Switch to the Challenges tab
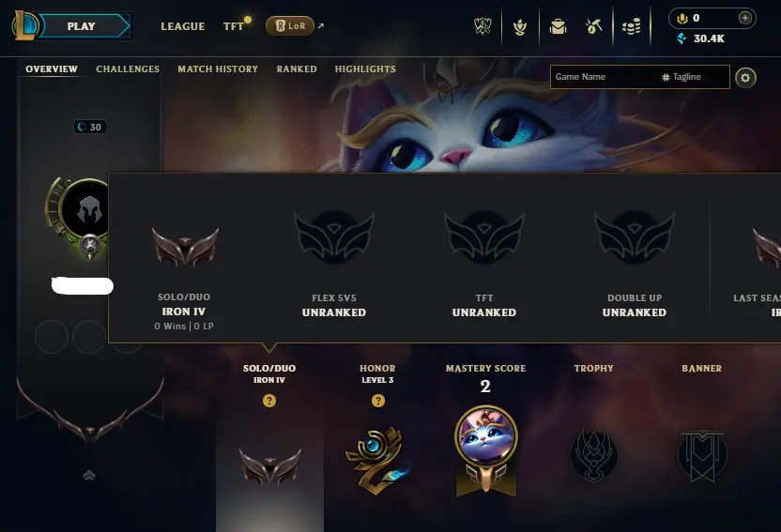The width and height of the screenshot is (781, 532). pyautogui.click(x=128, y=69)
